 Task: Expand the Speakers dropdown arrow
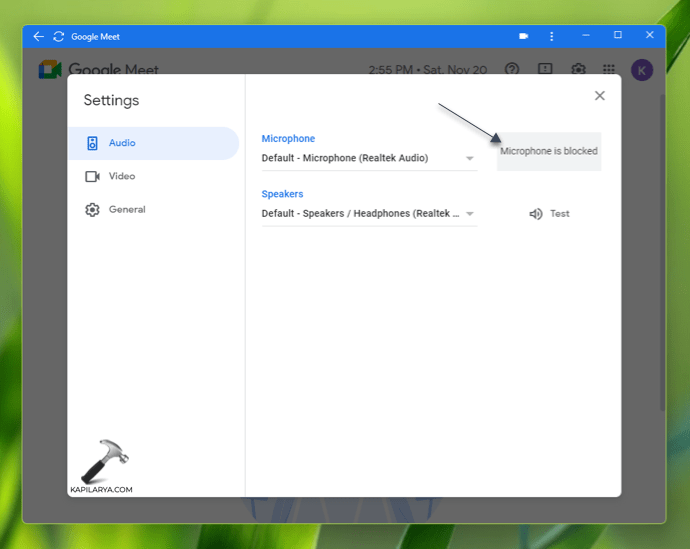click(x=470, y=214)
